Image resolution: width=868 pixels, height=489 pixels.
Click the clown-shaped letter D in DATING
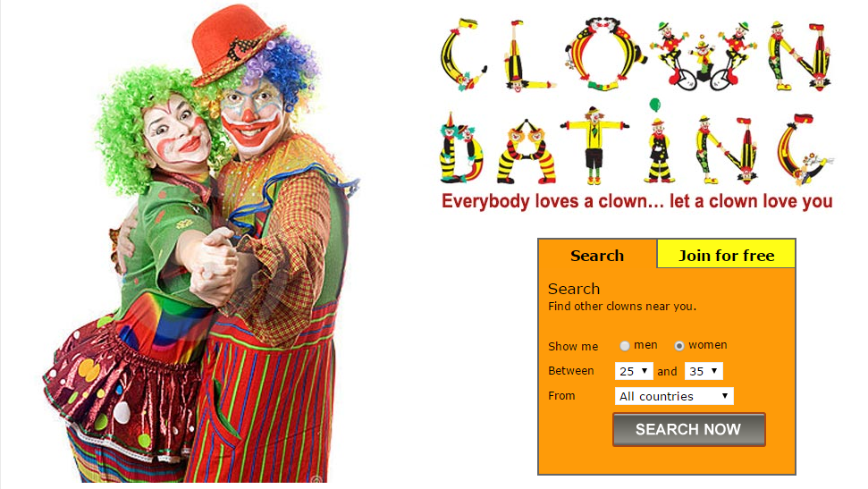460,148
